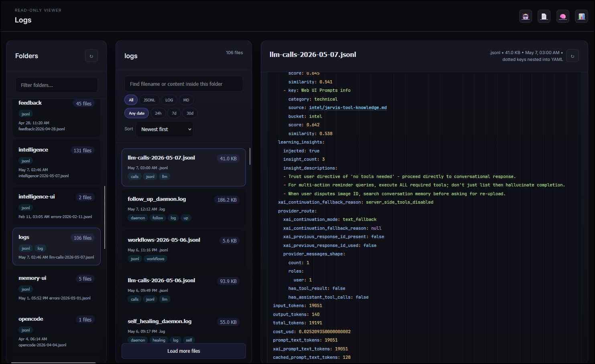595x364 pixels.
Task: Click the xai_continuation_mode: text_fallback line
Action: click(x=330, y=219)
